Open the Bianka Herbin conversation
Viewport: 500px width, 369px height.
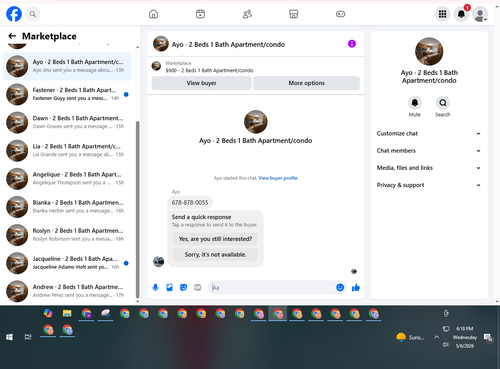[67, 207]
